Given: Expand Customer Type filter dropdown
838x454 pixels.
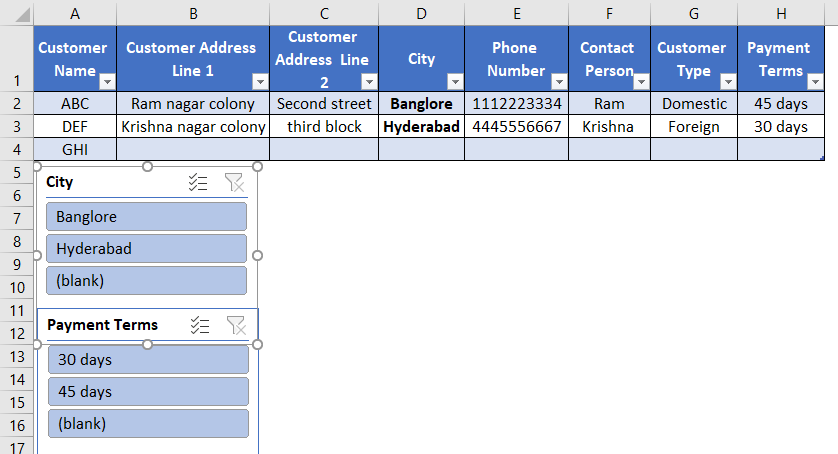Looking at the screenshot, I should click(728, 82).
